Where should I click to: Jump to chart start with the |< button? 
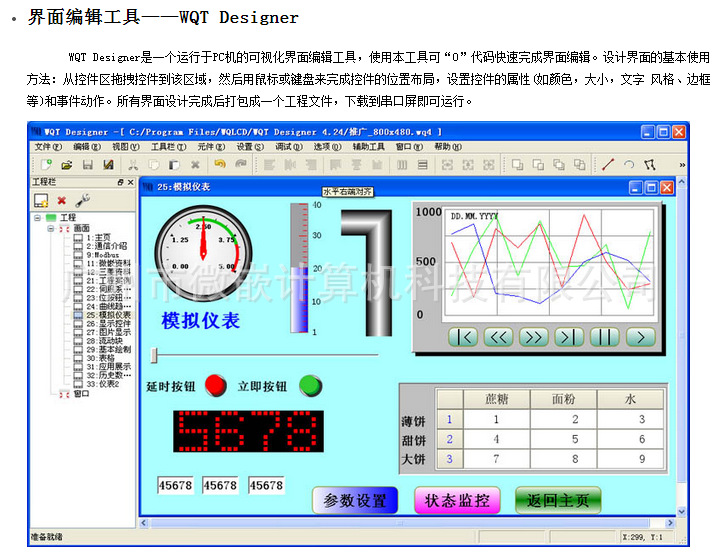coord(464,337)
